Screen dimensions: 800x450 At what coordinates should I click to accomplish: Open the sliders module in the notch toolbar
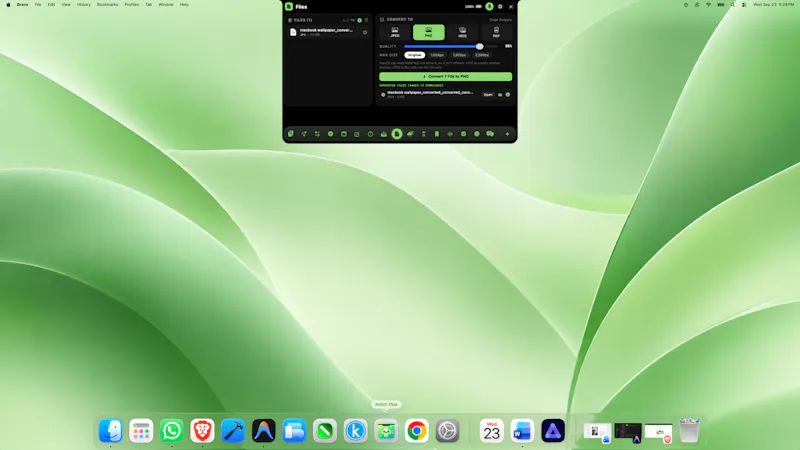[317, 134]
